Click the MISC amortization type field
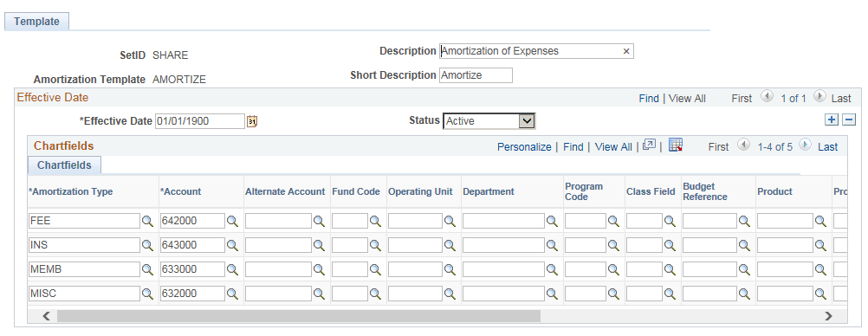The image size is (868, 336). pyautogui.click(x=84, y=294)
